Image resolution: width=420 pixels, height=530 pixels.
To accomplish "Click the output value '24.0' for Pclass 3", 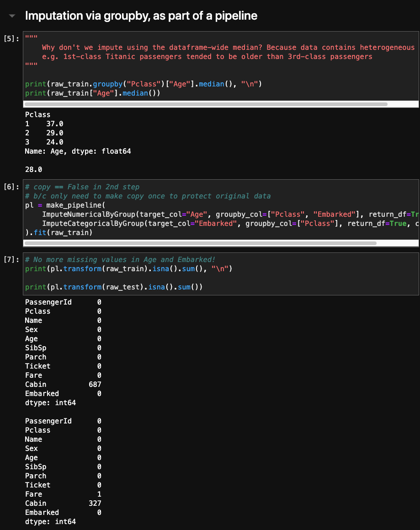I will 55,142.
